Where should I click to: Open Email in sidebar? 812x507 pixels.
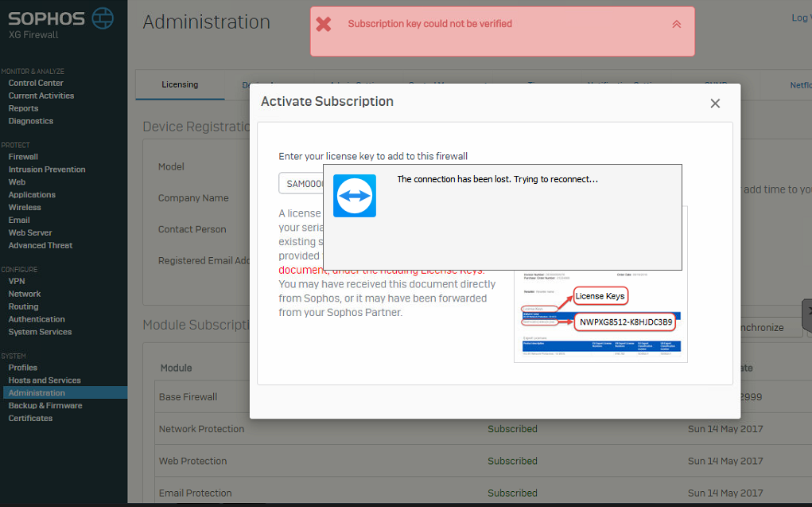18,220
